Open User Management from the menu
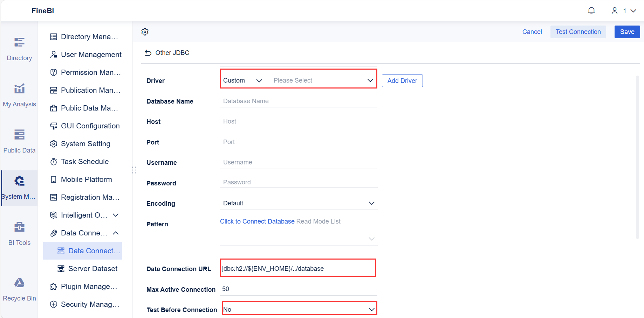 tap(91, 54)
